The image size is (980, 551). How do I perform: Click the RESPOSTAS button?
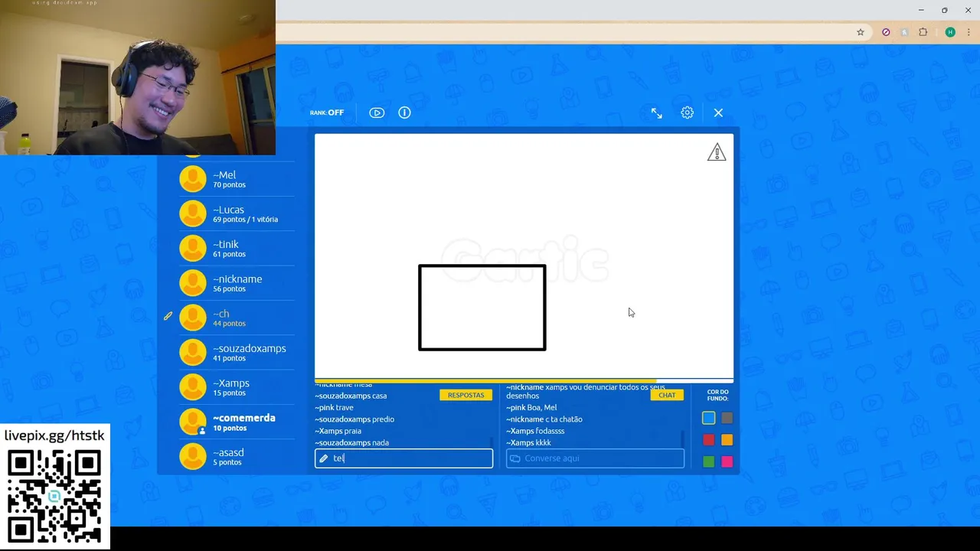(x=466, y=395)
